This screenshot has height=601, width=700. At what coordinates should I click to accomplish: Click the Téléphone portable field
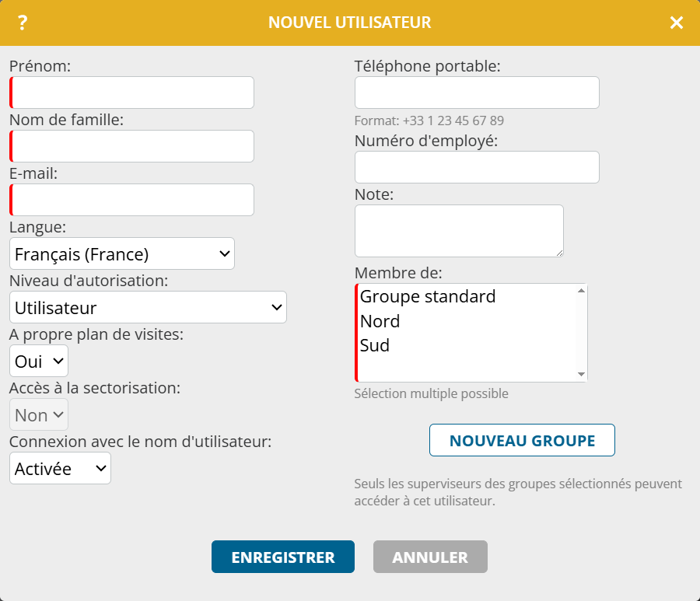pyautogui.click(x=477, y=93)
